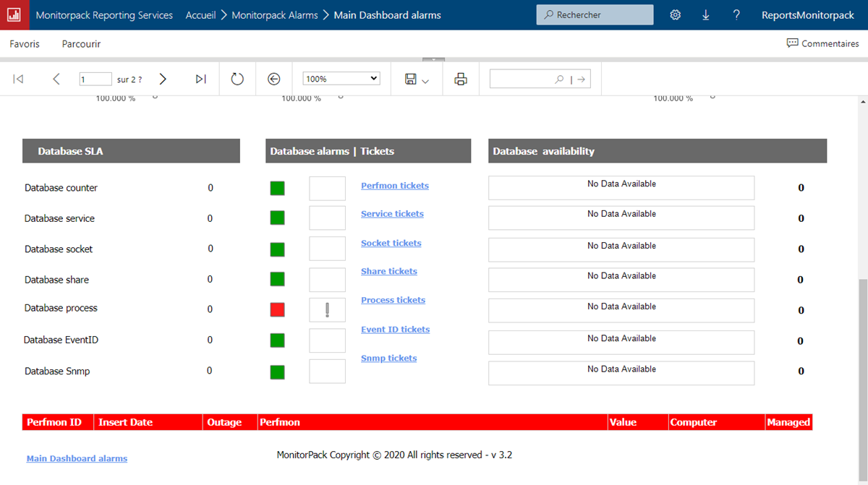Open help using the question mark icon
Screen dimensions: 868x485
[x=736, y=14]
